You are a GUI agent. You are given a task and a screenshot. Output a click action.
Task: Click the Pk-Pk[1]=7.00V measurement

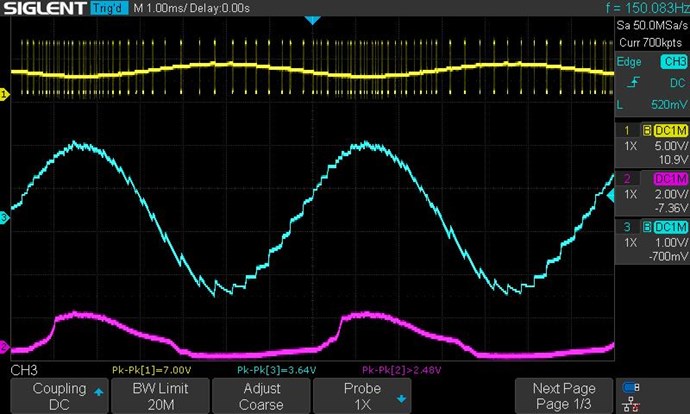[x=151, y=370]
